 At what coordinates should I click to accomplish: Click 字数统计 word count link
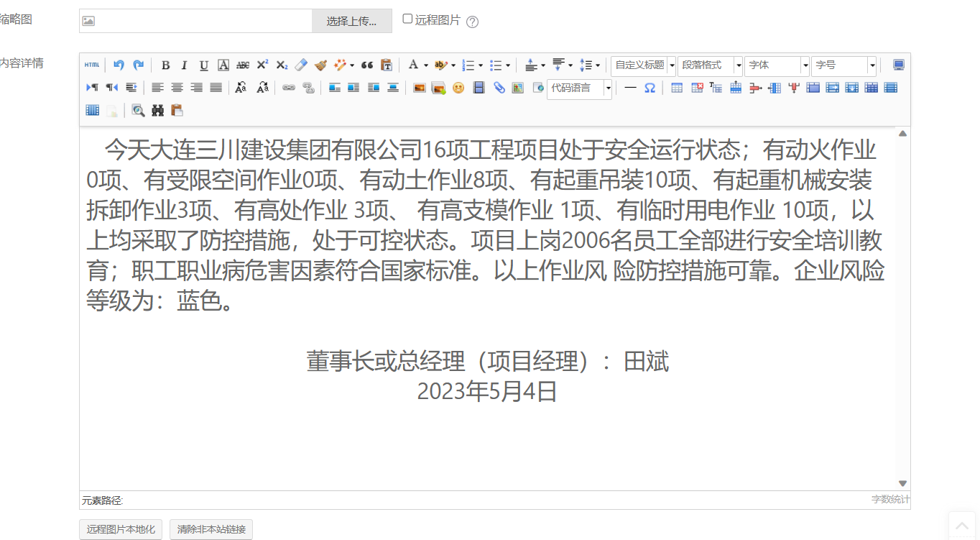(x=890, y=499)
